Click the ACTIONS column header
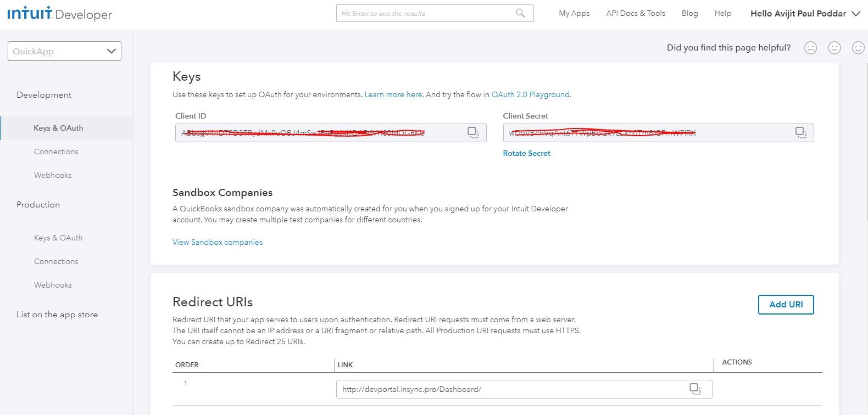The height and width of the screenshot is (415, 868). point(737,362)
